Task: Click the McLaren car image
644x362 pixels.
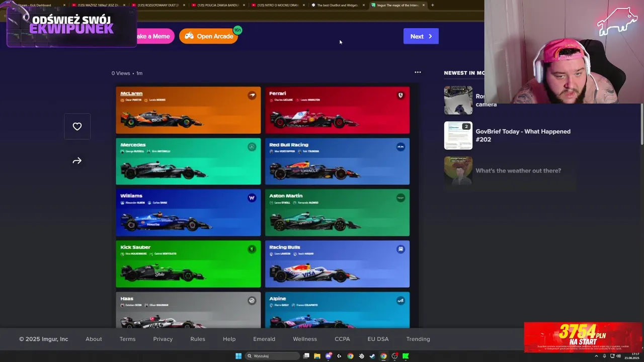Action: [x=162, y=119]
